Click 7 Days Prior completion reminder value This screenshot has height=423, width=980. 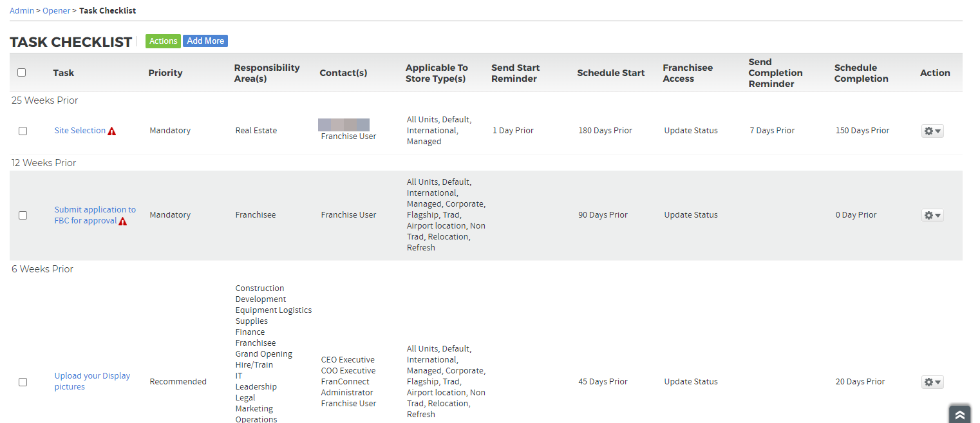pyautogui.click(x=772, y=131)
